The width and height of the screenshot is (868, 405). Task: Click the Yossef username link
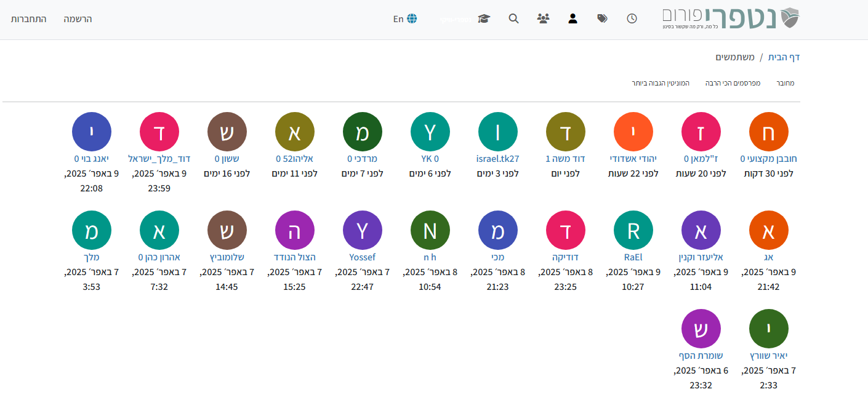(362, 257)
